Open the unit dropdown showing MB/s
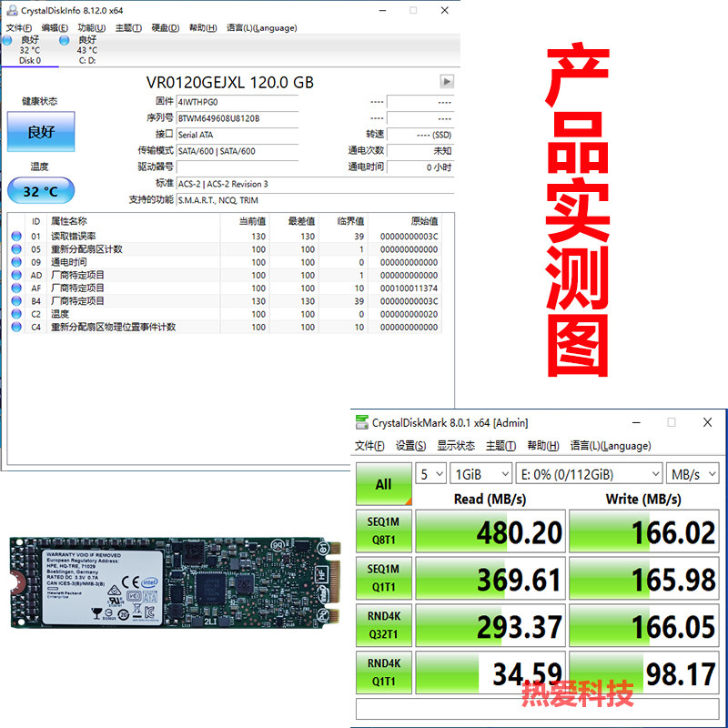This screenshot has height=728, width=728. (693, 474)
